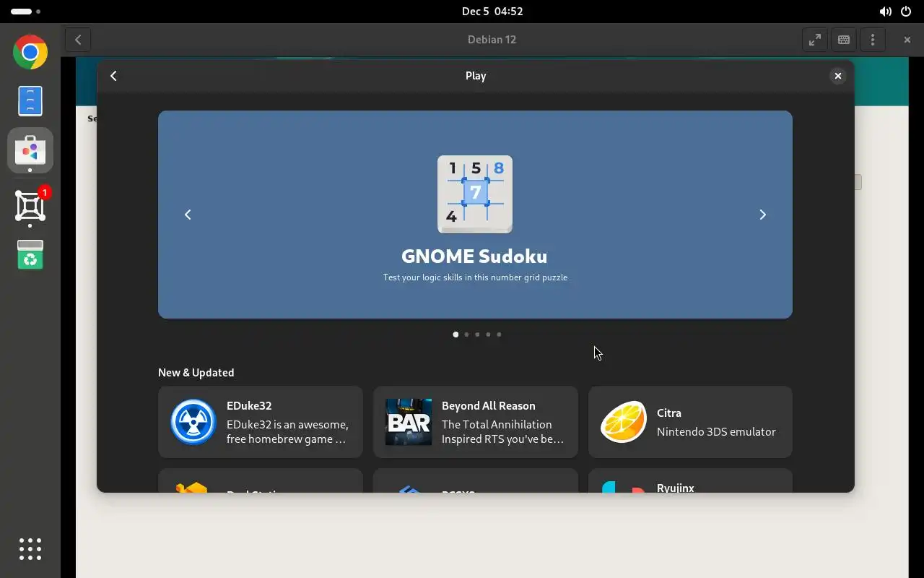Viewport: 924px width, 578px height.
Task: Open the Ryujinx app card
Action: point(690,480)
